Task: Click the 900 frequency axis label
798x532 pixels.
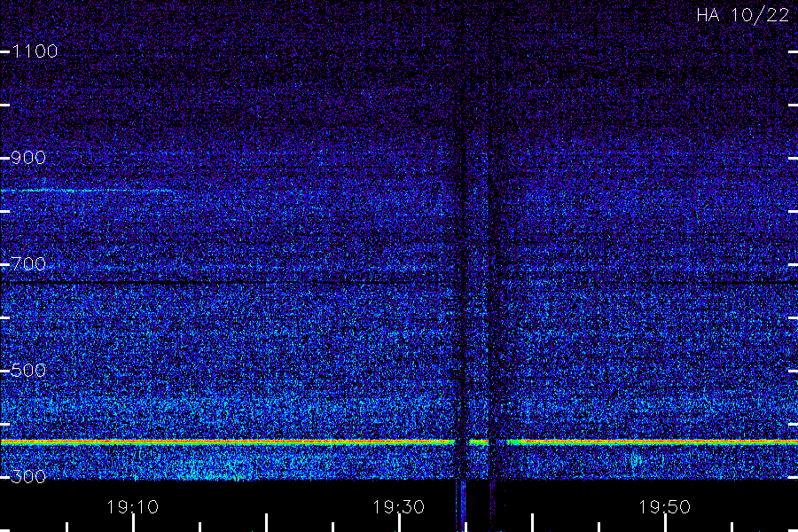Action: click(28, 157)
